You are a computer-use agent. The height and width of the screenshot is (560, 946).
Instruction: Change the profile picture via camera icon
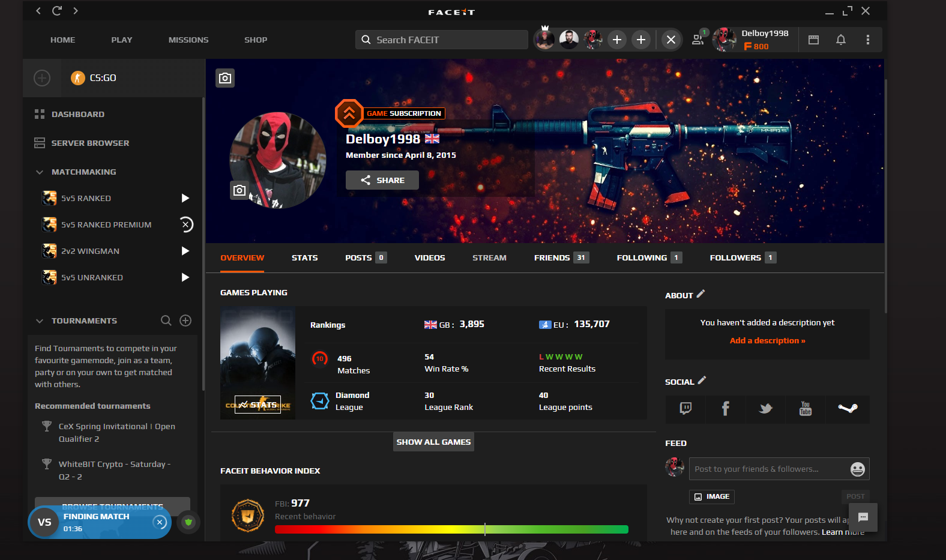tap(240, 190)
